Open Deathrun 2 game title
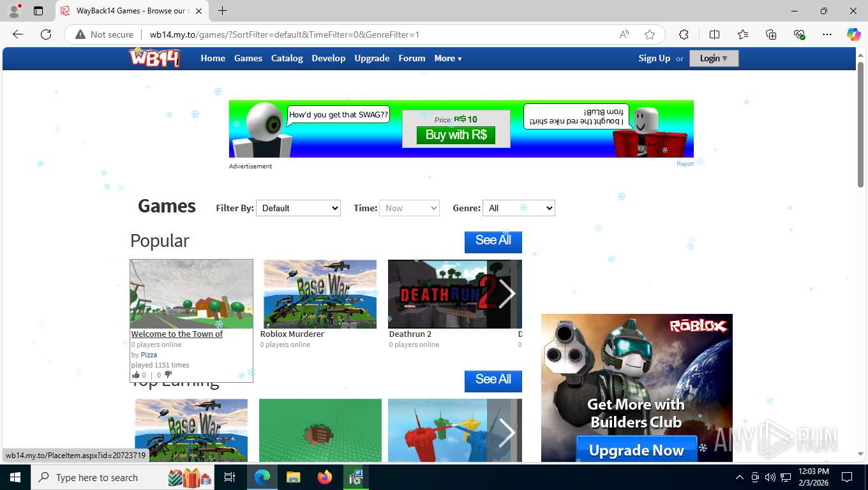 410,334
